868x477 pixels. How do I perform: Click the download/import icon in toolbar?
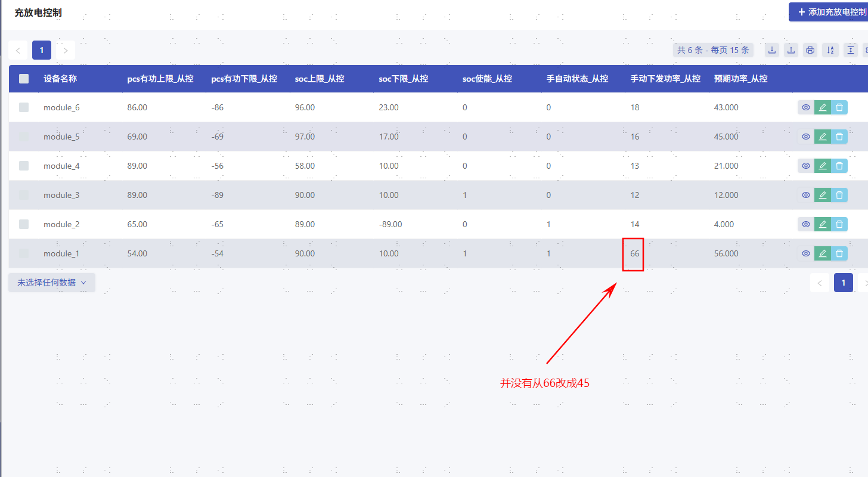(772, 50)
